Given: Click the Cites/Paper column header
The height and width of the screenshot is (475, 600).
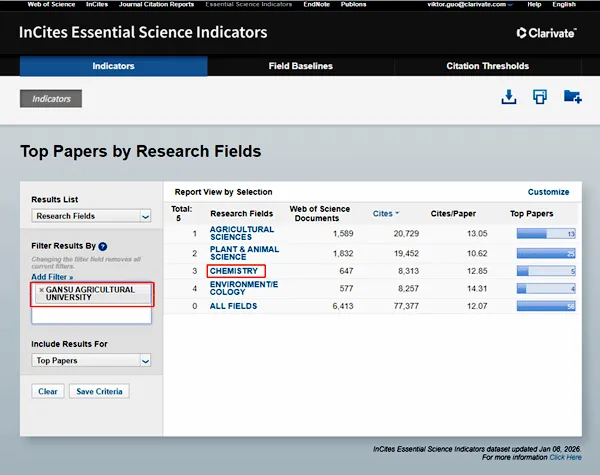Looking at the screenshot, I should [x=453, y=214].
